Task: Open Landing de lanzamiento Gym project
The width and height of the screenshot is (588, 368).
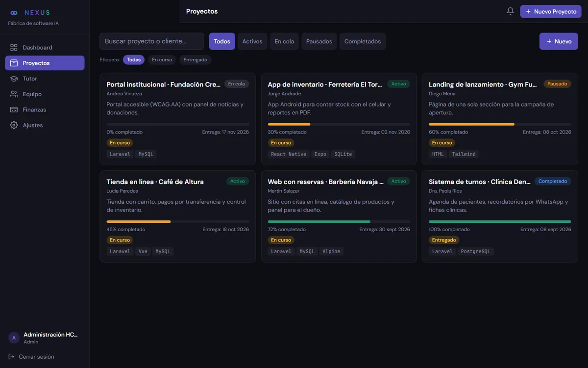Action: tap(500, 119)
